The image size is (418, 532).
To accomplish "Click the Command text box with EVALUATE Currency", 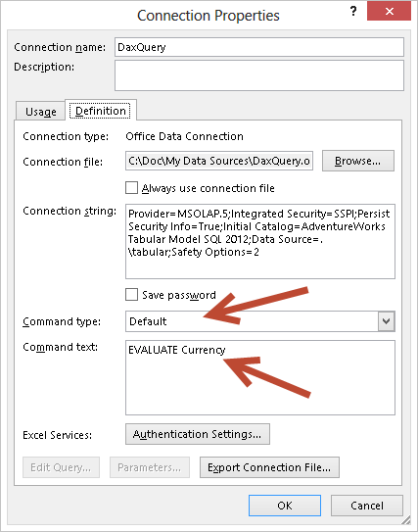I will click(260, 377).
